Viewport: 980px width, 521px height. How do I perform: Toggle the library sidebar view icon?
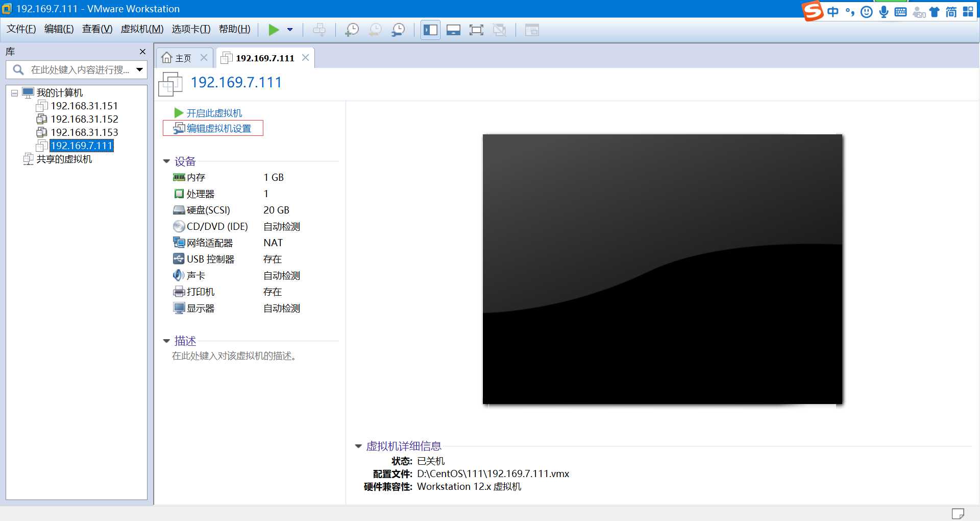point(430,30)
